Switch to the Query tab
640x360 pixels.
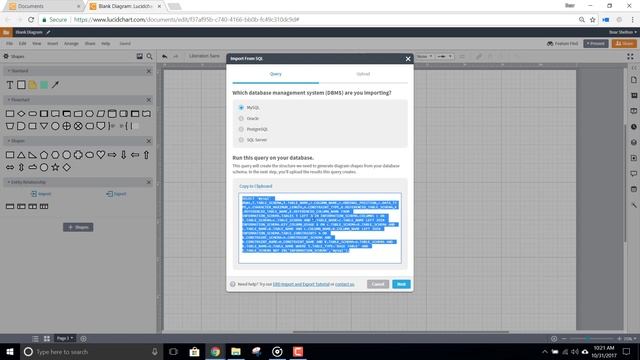pos(276,74)
